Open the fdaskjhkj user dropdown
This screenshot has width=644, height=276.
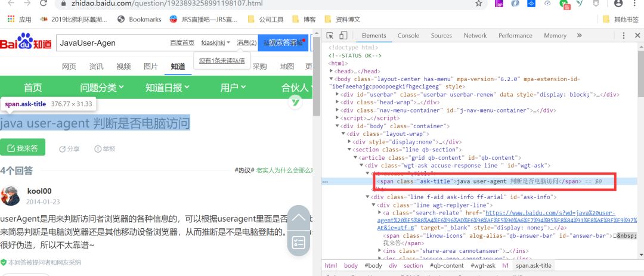[216, 43]
